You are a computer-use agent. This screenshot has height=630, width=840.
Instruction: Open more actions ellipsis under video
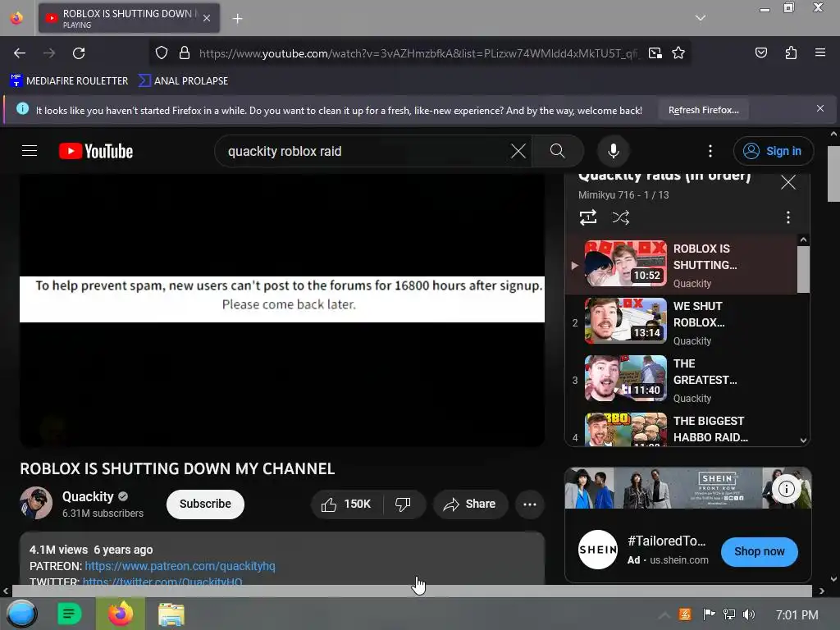click(529, 504)
